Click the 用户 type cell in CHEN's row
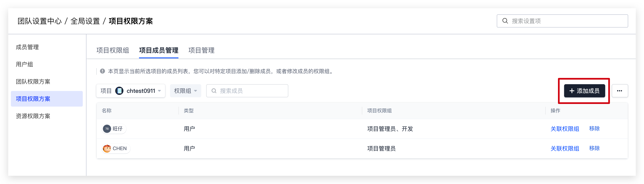The image size is (644, 184). click(x=190, y=148)
